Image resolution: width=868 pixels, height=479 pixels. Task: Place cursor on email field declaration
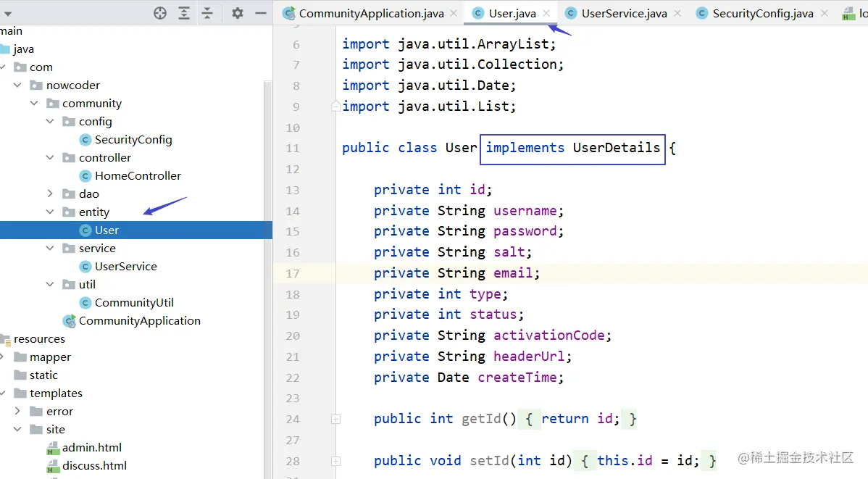point(456,273)
